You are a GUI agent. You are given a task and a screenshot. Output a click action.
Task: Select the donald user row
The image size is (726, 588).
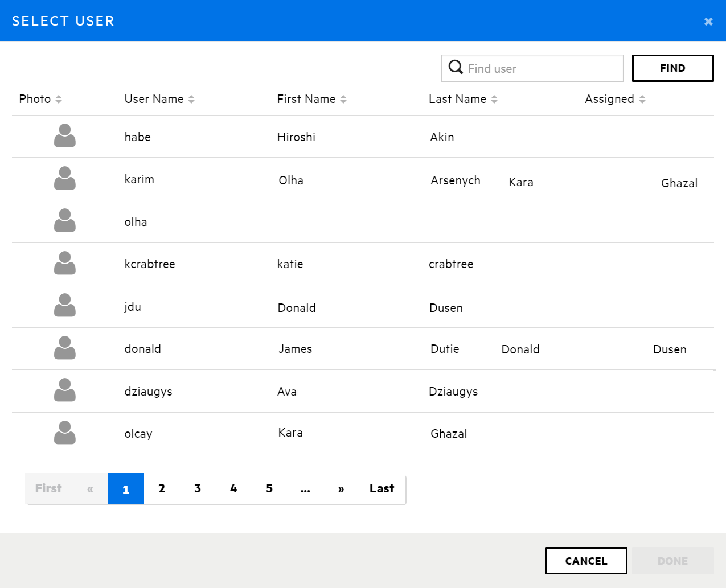click(143, 349)
